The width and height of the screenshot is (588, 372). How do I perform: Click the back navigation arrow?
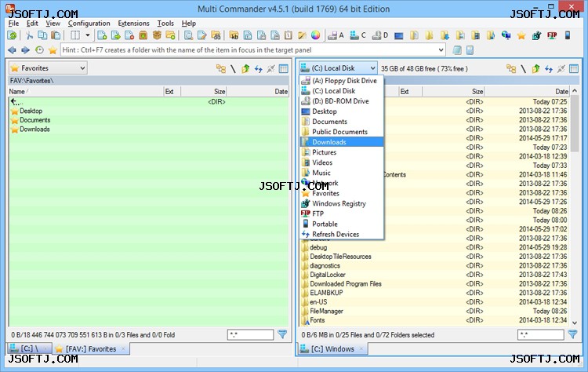(12, 50)
